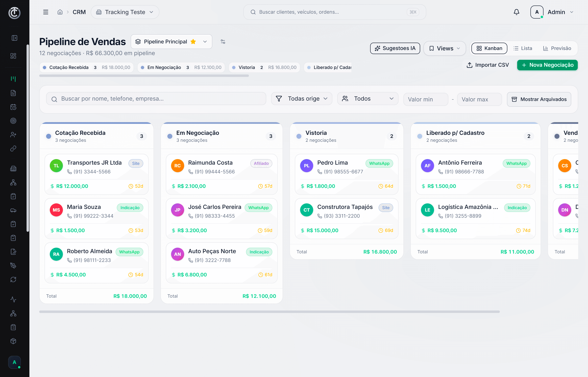Click the Admin avatar in top bar
The width and height of the screenshot is (588, 377).
pos(537,12)
